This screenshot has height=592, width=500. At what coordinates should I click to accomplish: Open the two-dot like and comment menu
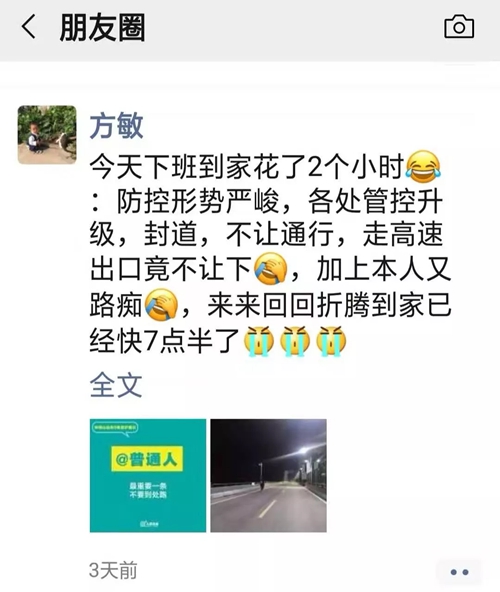point(460,572)
